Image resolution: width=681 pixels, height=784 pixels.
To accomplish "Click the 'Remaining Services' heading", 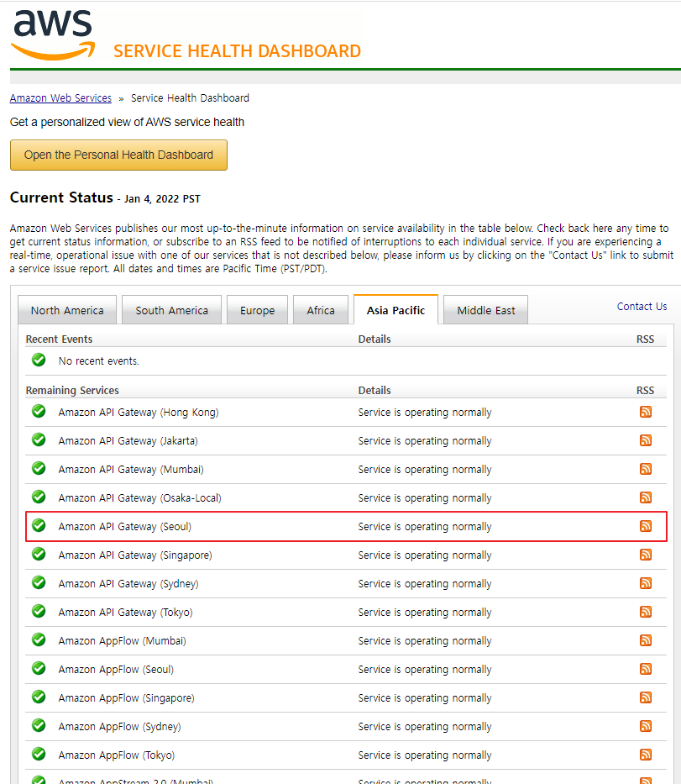I will 72,390.
